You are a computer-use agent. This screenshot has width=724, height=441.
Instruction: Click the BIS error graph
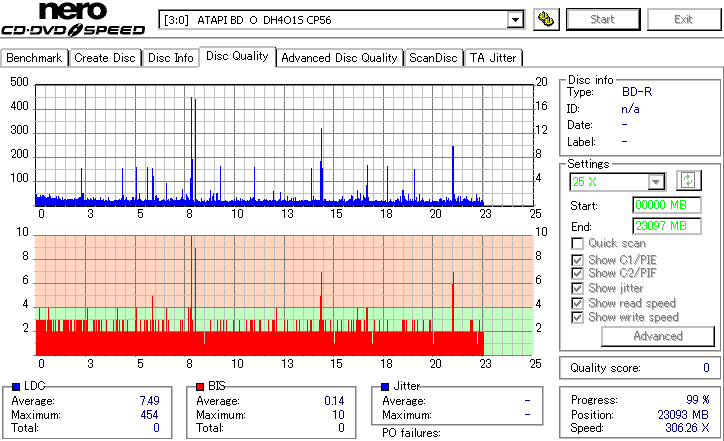pos(284,296)
